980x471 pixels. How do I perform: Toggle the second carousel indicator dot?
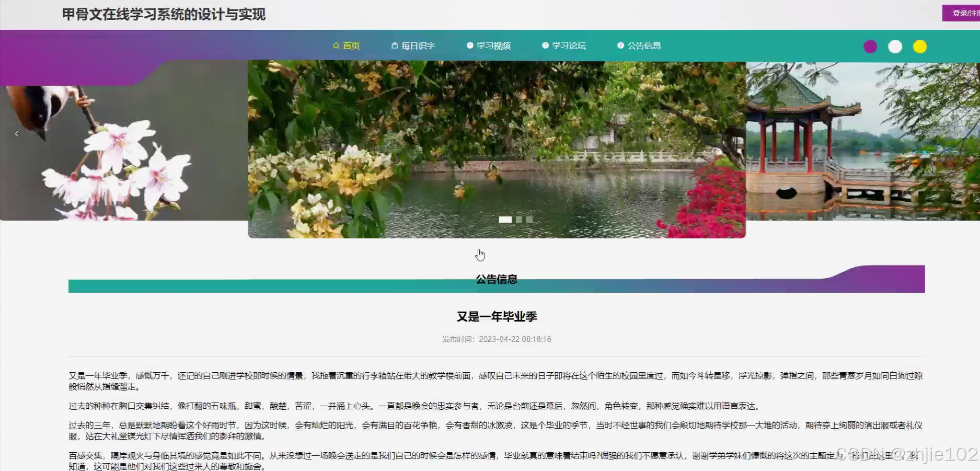point(519,220)
